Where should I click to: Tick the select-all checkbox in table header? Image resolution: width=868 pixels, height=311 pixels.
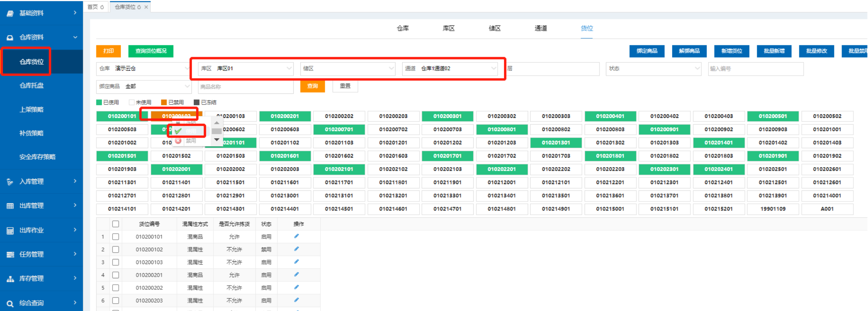tap(116, 224)
